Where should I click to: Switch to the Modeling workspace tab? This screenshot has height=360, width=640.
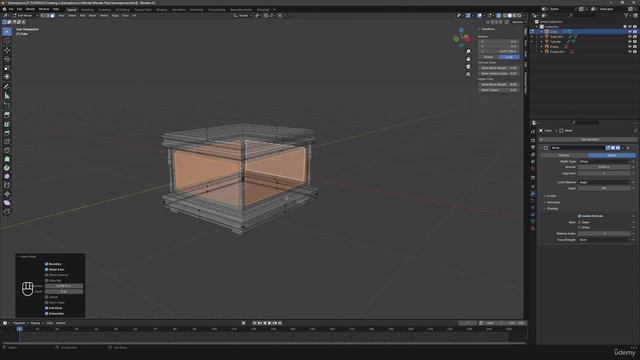coord(87,9)
